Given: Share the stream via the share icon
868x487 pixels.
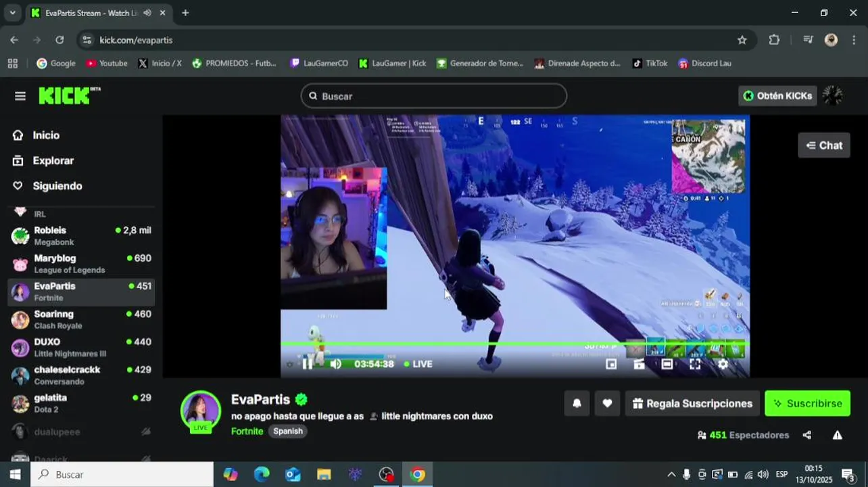Looking at the screenshot, I should [806, 435].
